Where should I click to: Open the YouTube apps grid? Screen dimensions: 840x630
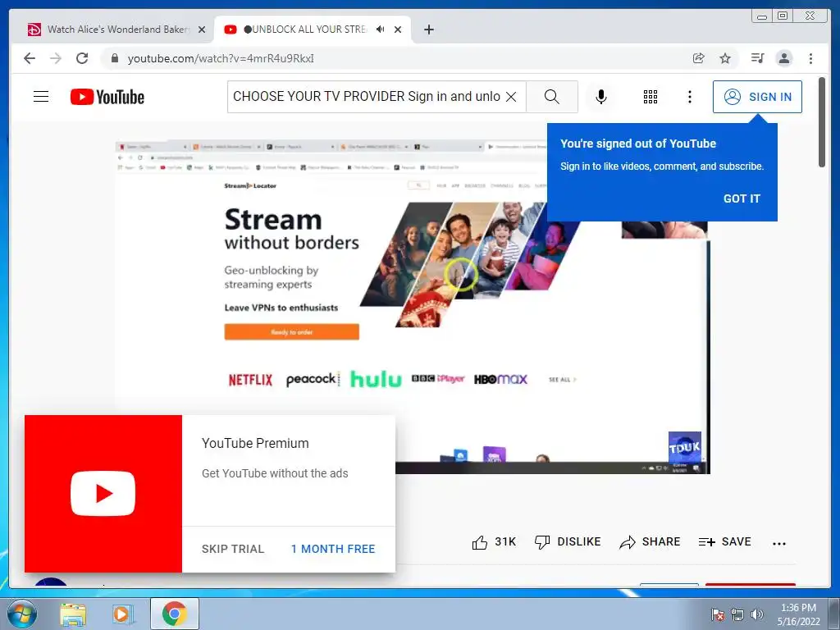651,97
